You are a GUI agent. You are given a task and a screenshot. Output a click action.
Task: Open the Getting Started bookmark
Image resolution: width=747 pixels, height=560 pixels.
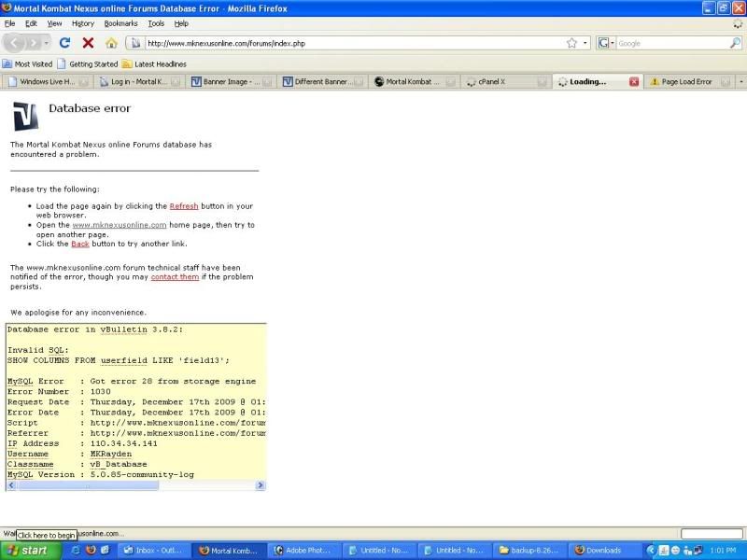pyautogui.click(x=88, y=63)
